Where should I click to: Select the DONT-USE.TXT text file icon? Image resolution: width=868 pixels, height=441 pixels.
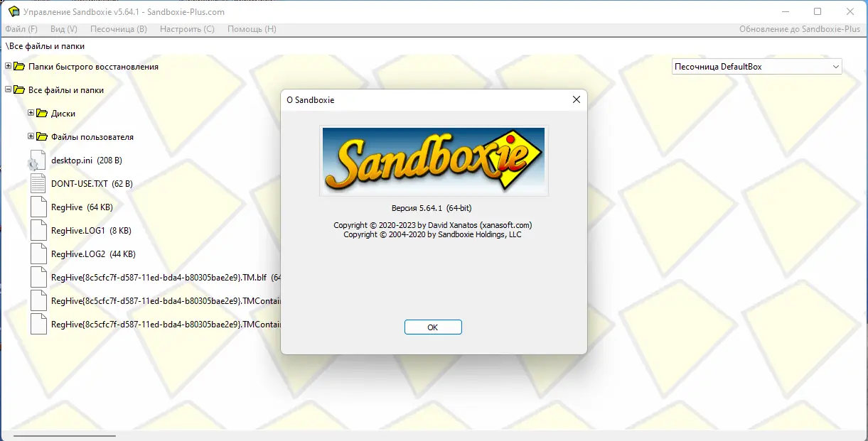[38, 184]
